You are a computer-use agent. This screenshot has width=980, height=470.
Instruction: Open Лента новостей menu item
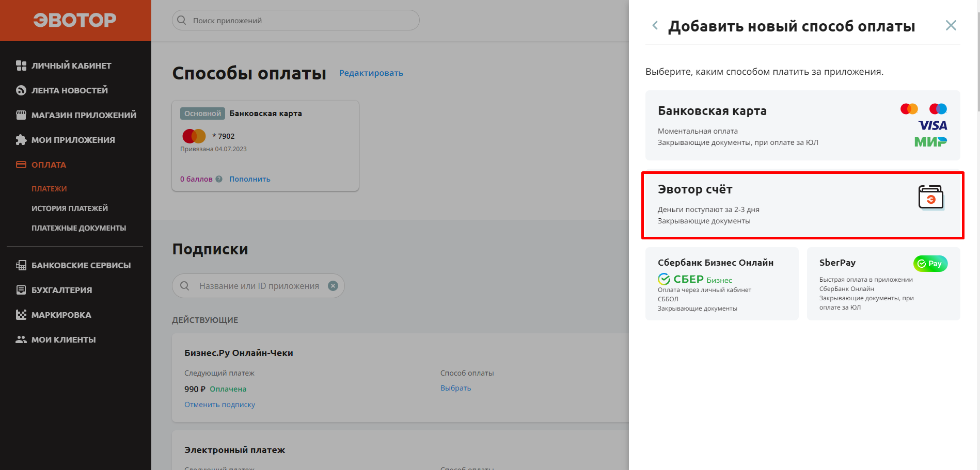(70, 90)
